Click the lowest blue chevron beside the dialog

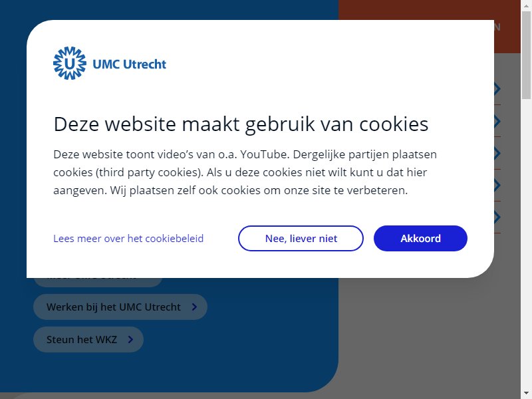click(497, 217)
